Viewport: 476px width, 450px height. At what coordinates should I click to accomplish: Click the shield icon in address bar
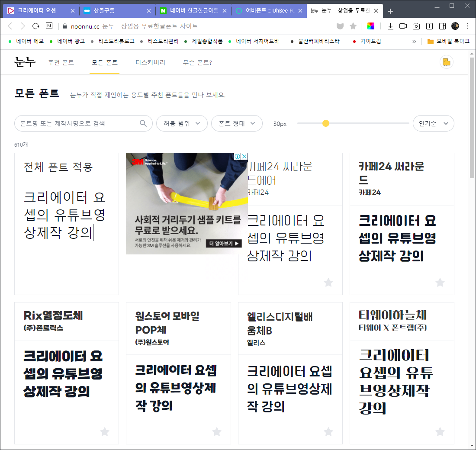click(340, 26)
